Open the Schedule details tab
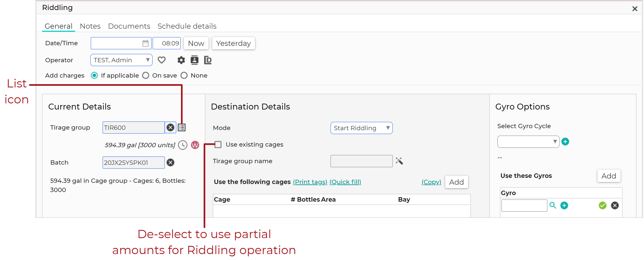The height and width of the screenshot is (260, 644). point(187,26)
